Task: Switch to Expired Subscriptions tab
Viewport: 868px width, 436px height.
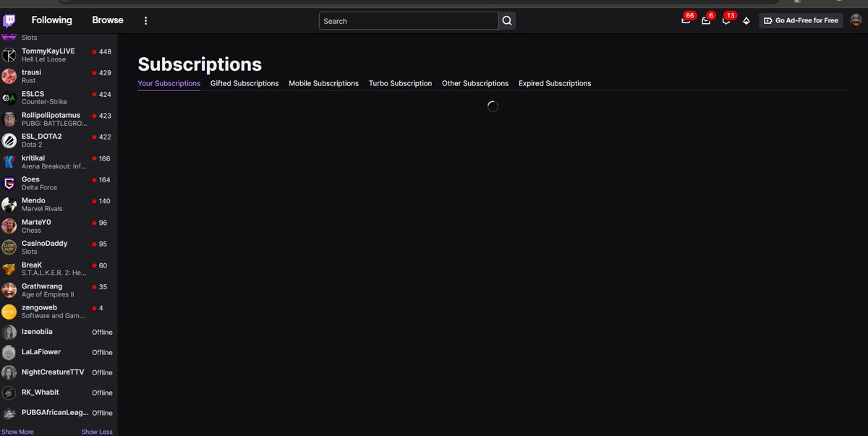Action: coord(555,83)
